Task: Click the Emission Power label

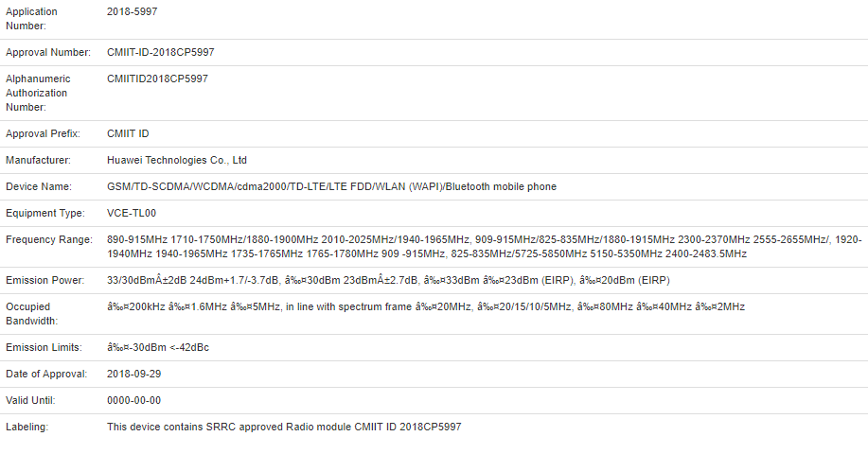Action: point(45,281)
